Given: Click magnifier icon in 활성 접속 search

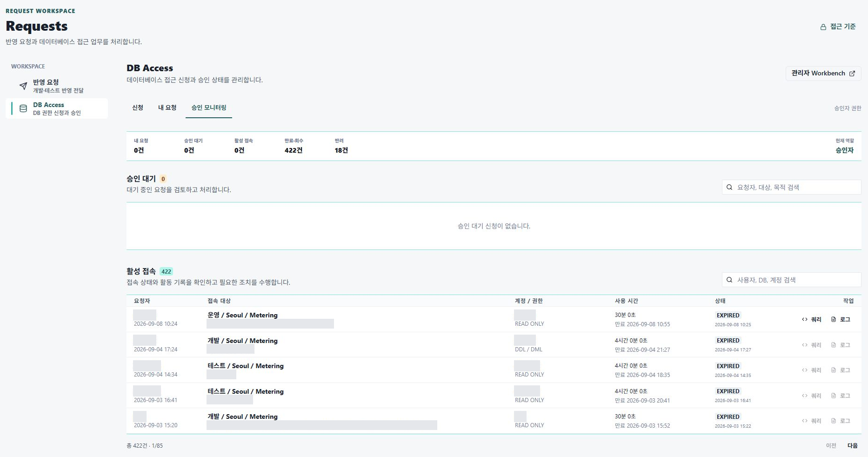Looking at the screenshot, I should [x=729, y=280].
